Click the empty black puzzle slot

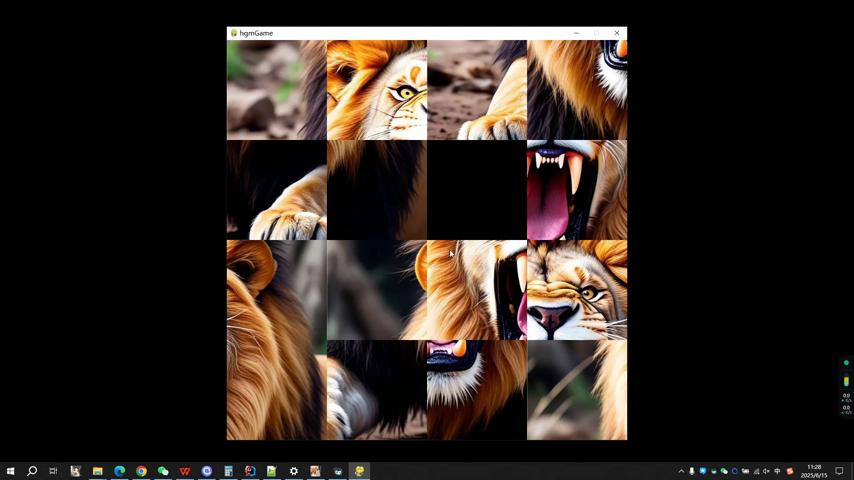pyautogui.click(x=477, y=190)
